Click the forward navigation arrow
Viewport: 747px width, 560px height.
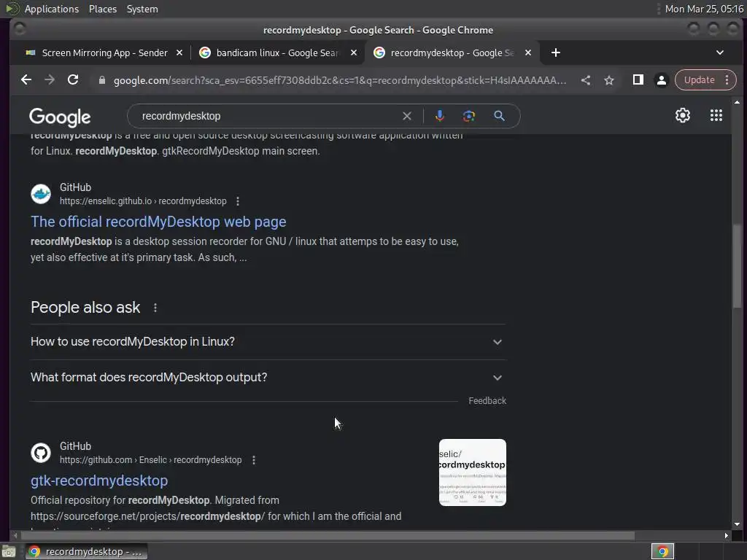click(x=50, y=80)
